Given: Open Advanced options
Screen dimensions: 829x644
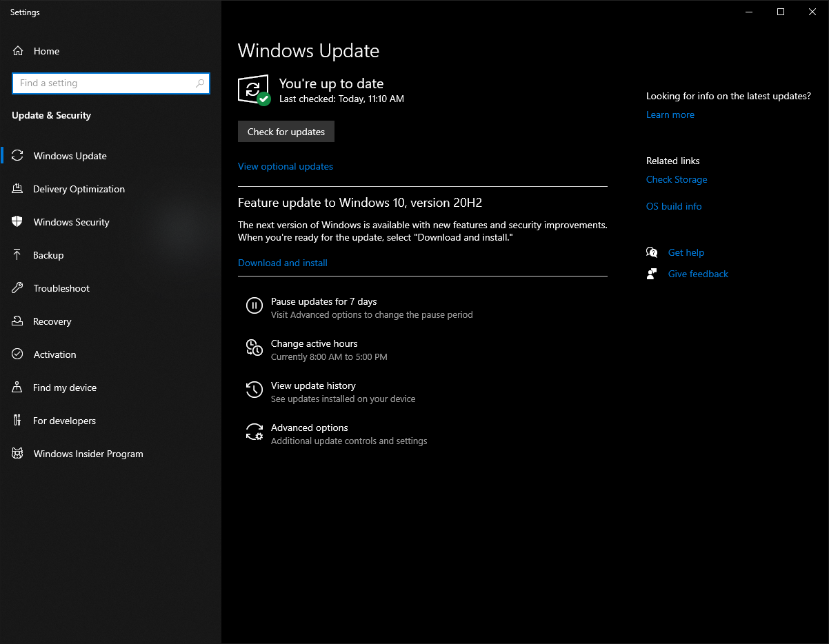Looking at the screenshot, I should (x=310, y=427).
